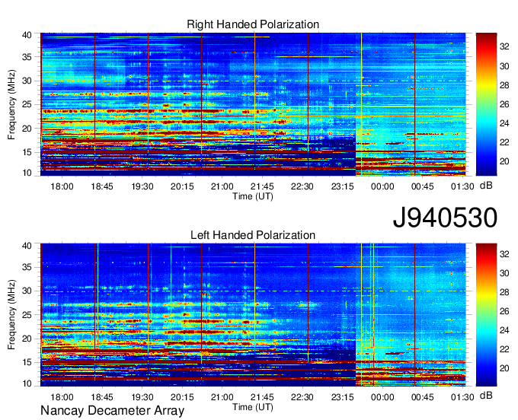Click the bottom panel's dB color bar

pos(486,315)
